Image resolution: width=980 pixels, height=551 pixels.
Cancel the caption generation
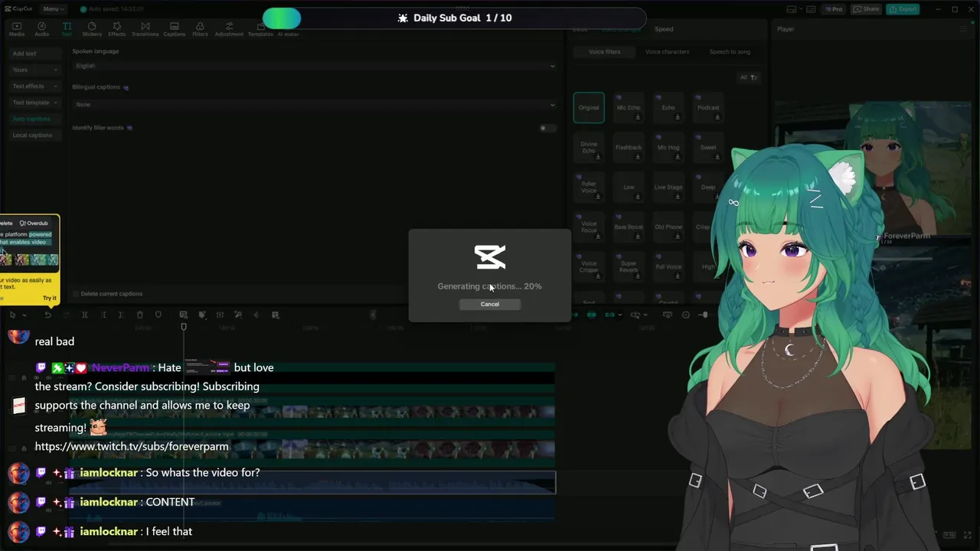(490, 304)
